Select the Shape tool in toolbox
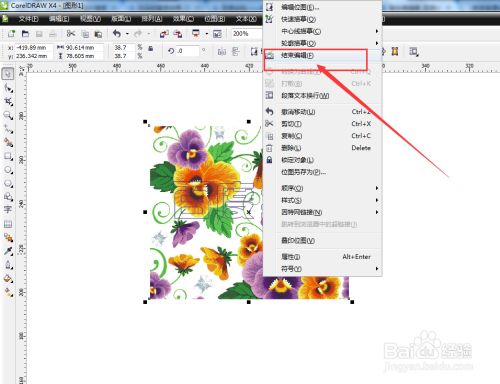500x384 pixels. tap(8, 88)
